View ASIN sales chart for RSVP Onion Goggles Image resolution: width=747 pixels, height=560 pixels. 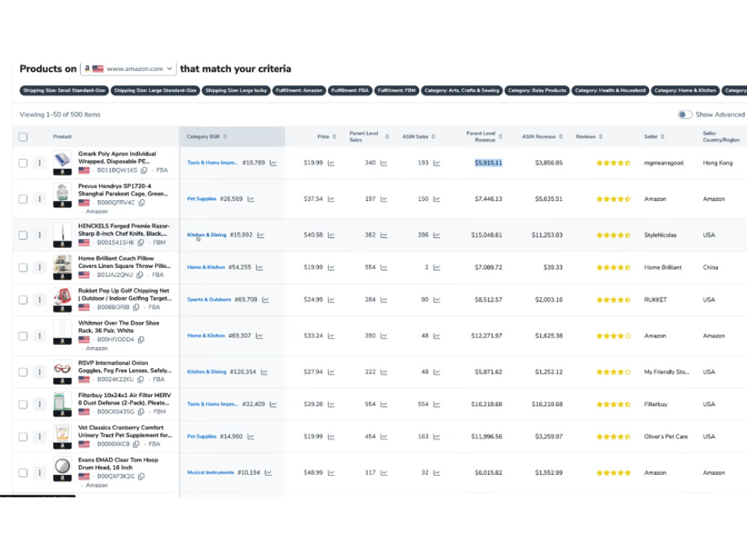(x=437, y=373)
